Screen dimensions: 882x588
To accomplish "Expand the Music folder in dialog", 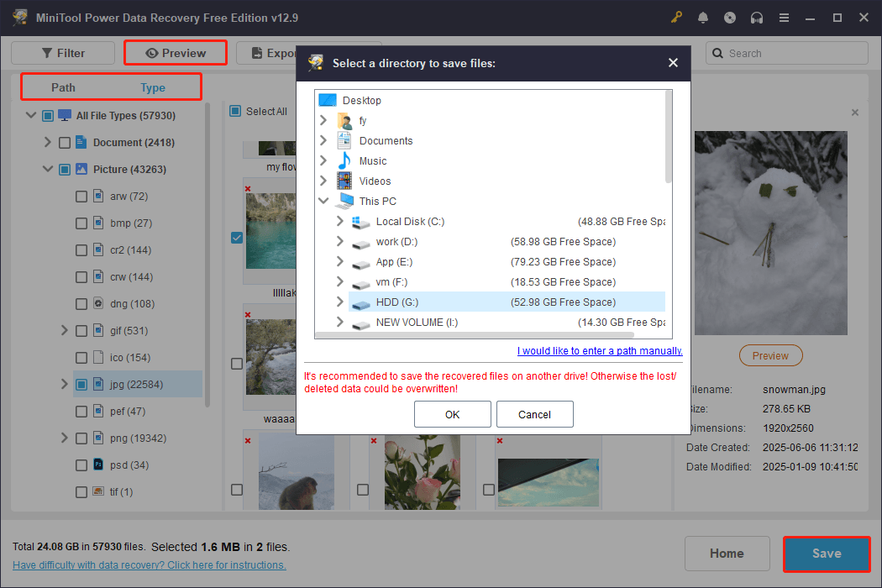I will [323, 161].
